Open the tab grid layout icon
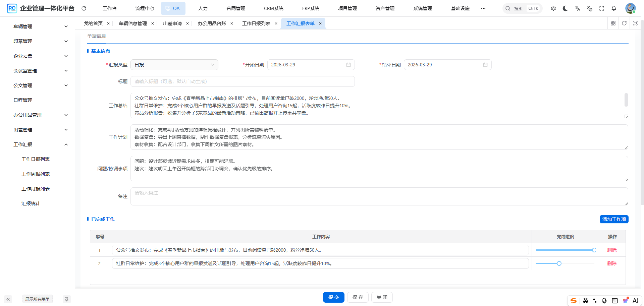 [x=613, y=23]
